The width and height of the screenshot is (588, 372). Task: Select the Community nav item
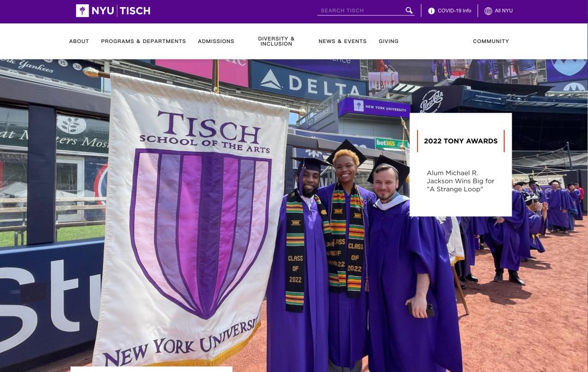click(491, 41)
